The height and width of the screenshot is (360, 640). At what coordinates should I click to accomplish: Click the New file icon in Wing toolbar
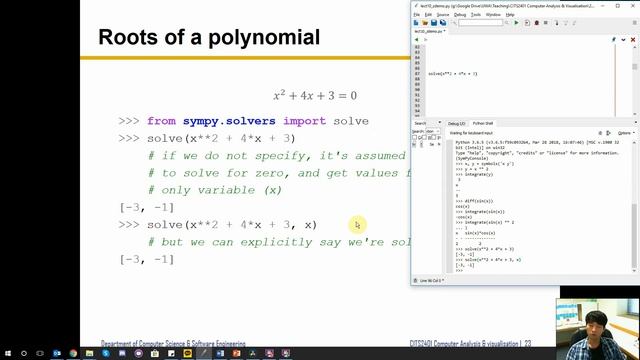pos(416,23)
